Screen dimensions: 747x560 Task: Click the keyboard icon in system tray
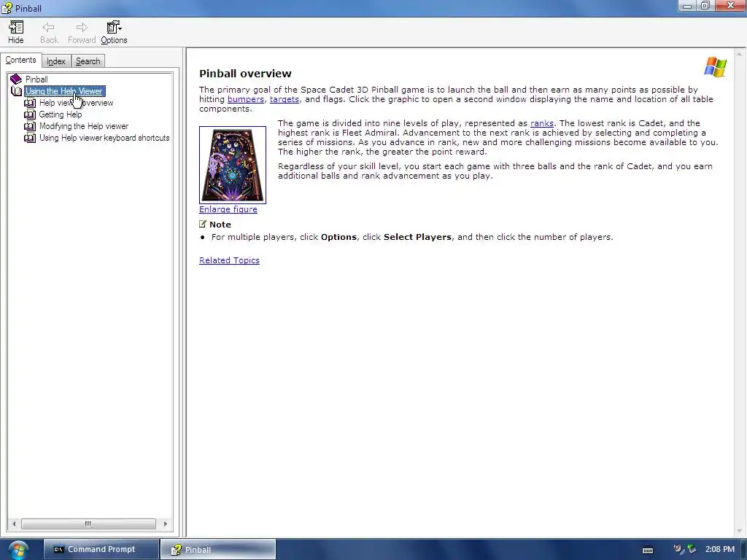(x=648, y=550)
